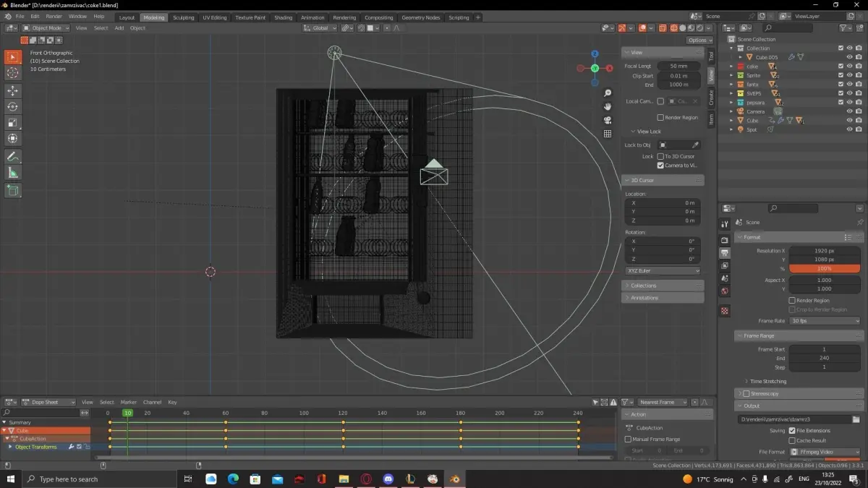Open the Marker menu in Dope Sheet

click(128, 402)
